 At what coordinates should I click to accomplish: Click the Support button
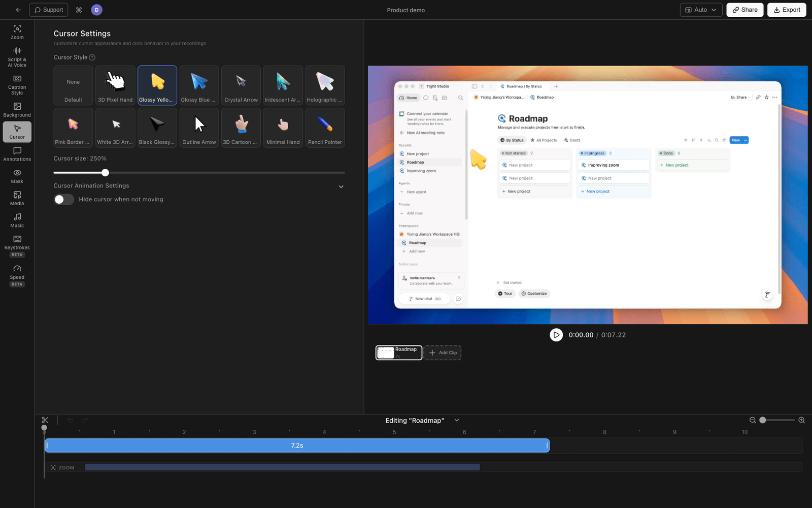(49, 10)
